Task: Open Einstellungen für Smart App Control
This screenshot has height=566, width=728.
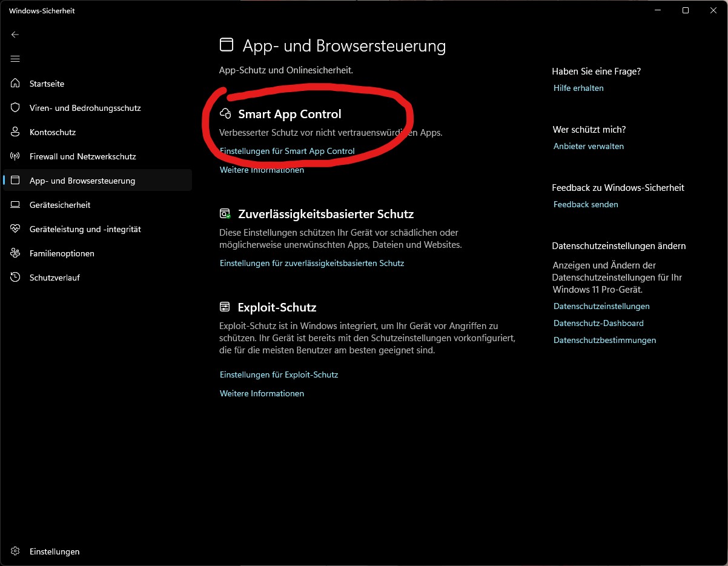Action: click(x=287, y=151)
